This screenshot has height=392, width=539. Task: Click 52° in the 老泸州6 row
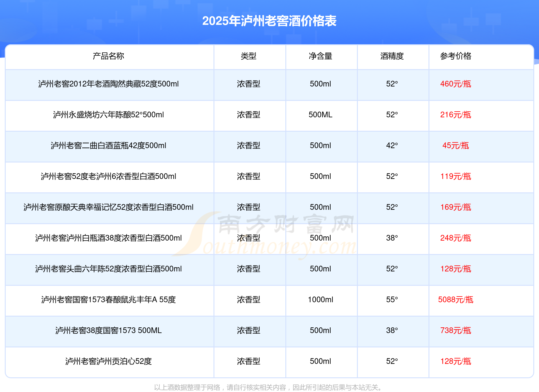tap(392, 177)
